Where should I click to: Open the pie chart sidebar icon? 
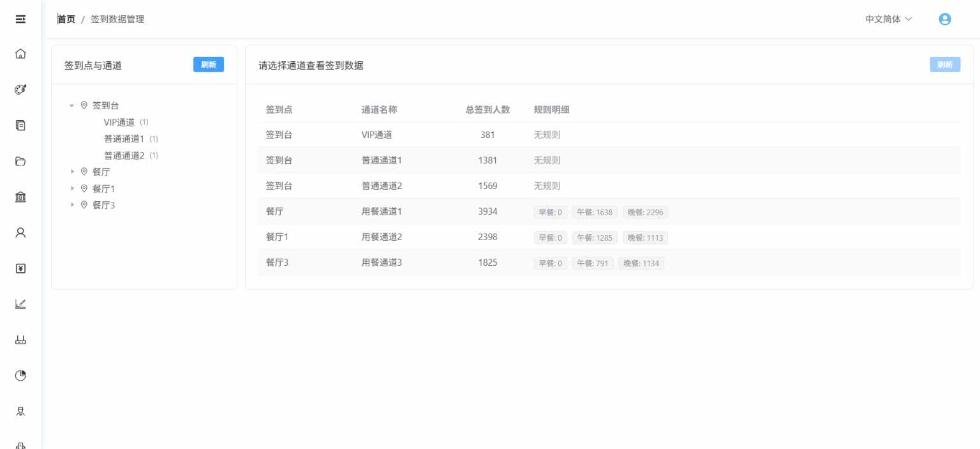[x=20, y=376]
